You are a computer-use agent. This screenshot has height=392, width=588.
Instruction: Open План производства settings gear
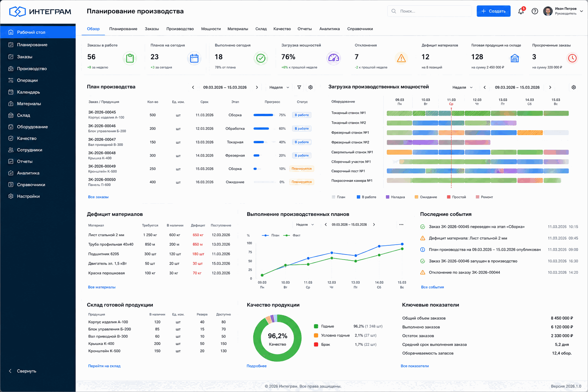tap(310, 87)
